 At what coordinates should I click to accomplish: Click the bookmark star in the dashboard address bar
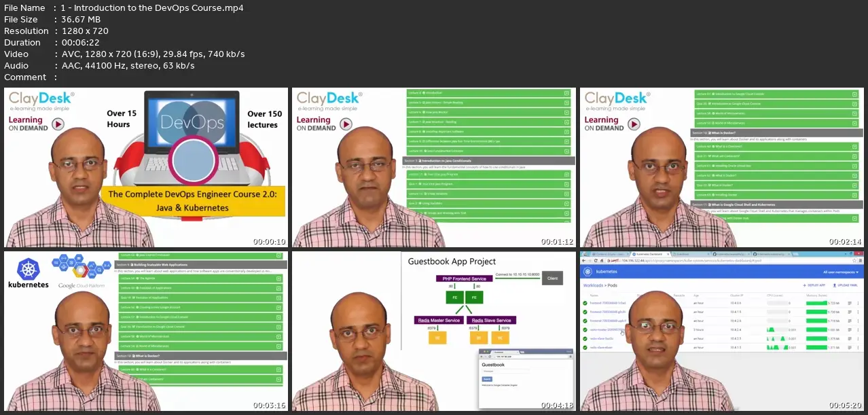tap(854, 261)
